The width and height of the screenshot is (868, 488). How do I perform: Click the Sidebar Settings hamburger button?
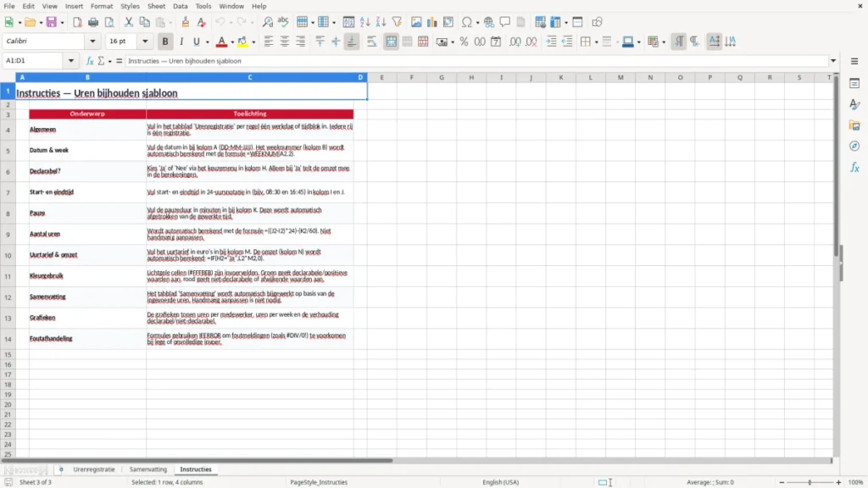coord(854,61)
